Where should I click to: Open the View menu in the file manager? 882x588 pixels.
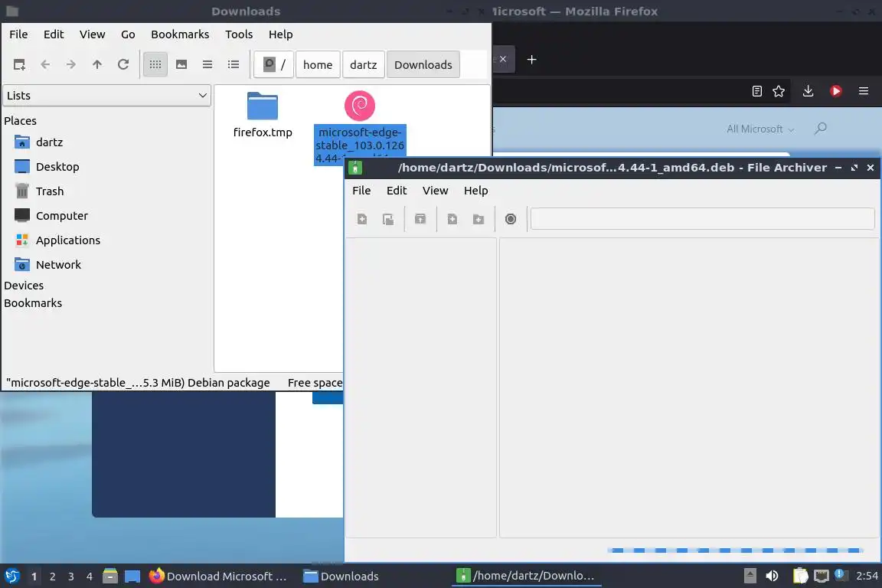[92, 34]
